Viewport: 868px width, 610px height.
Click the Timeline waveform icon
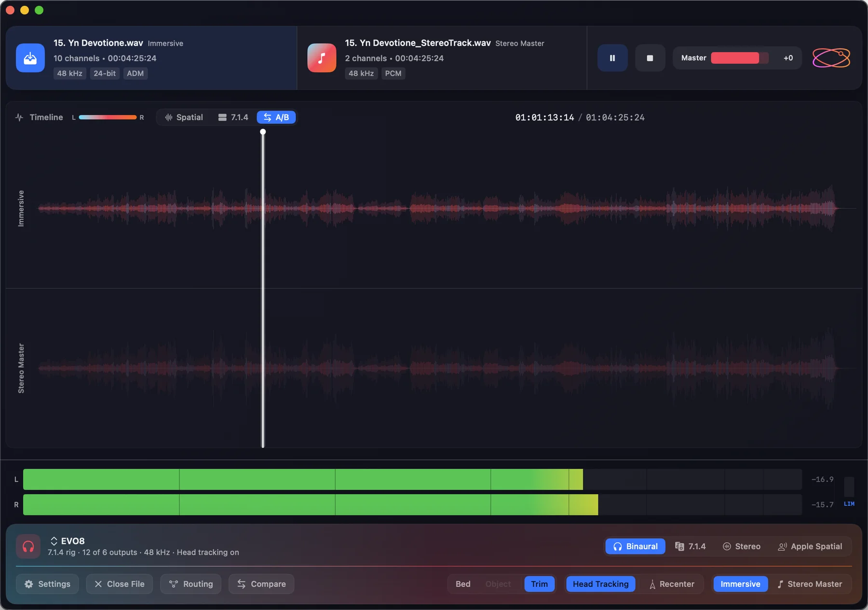[x=19, y=117]
